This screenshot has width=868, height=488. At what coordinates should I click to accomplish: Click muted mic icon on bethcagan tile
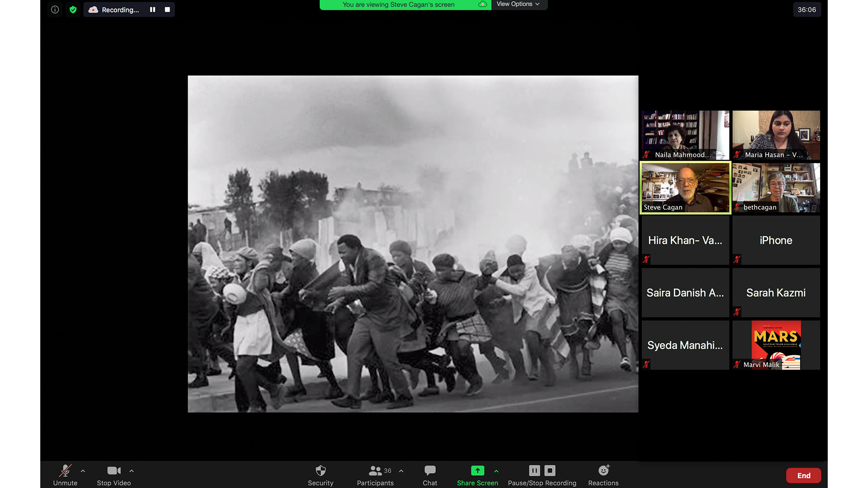point(737,207)
